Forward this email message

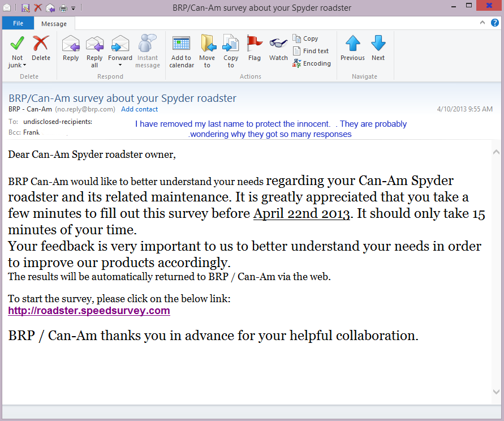tap(120, 48)
